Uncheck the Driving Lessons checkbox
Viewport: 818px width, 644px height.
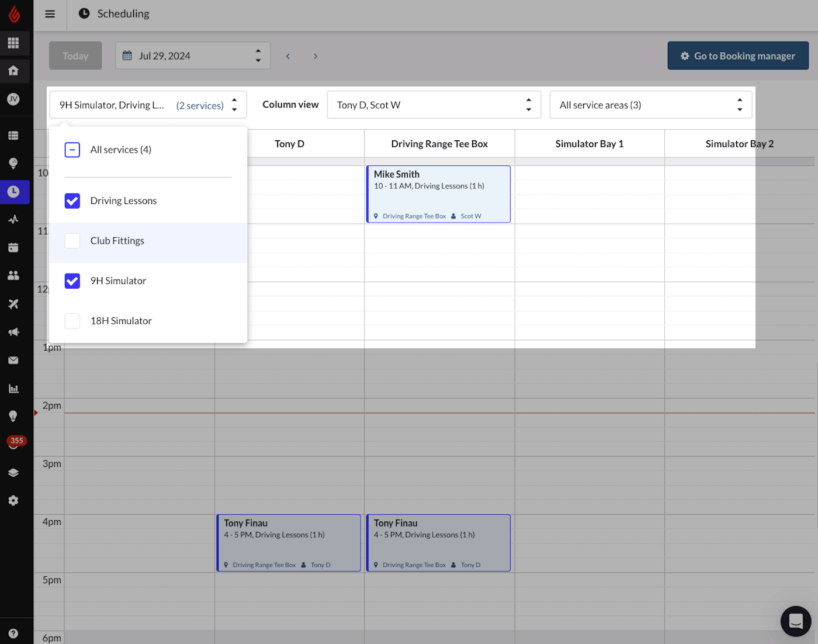coord(72,200)
